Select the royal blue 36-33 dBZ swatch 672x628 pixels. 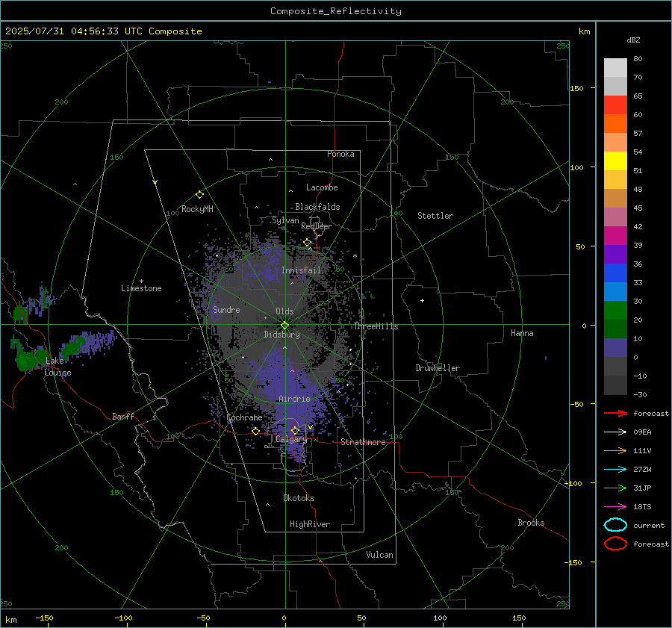615,273
